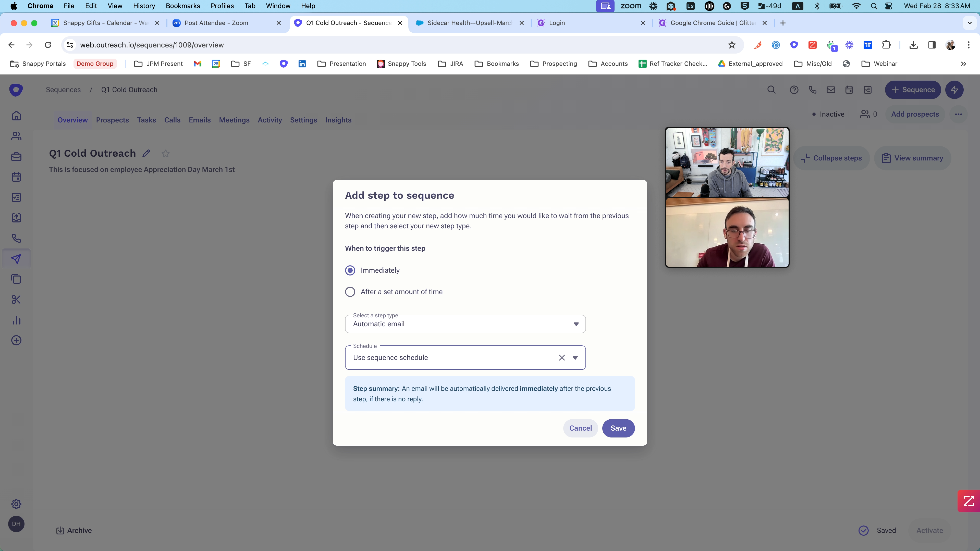Open the Templates copy icon in sidebar

click(x=16, y=279)
